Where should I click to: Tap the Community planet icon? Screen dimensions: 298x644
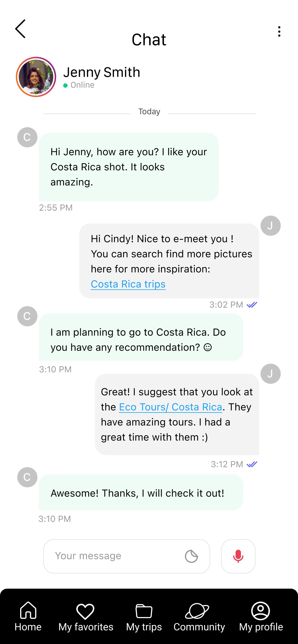point(197,611)
